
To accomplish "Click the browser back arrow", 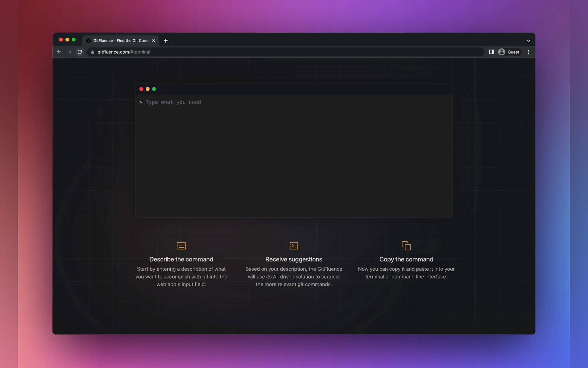I will 59,52.
